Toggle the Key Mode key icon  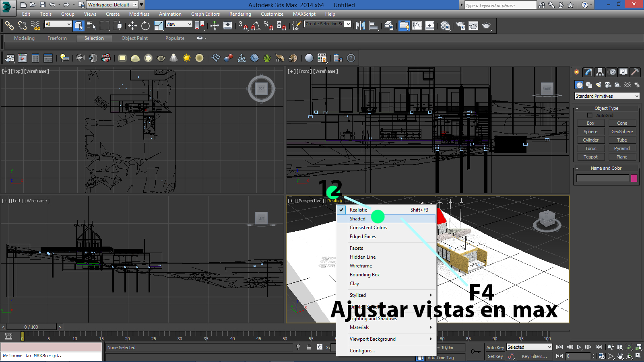coord(476,351)
